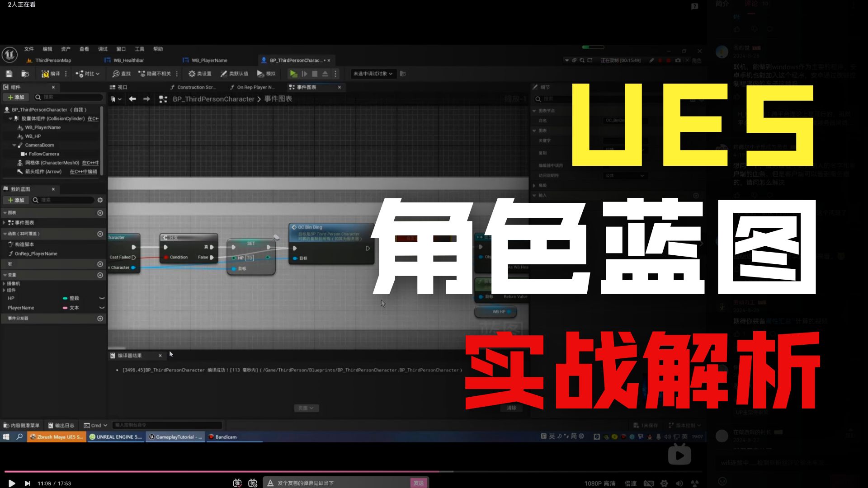Add event dispatcher with 事件分发器 plus icon
Screen dimensions: 868x488
tap(100, 319)
